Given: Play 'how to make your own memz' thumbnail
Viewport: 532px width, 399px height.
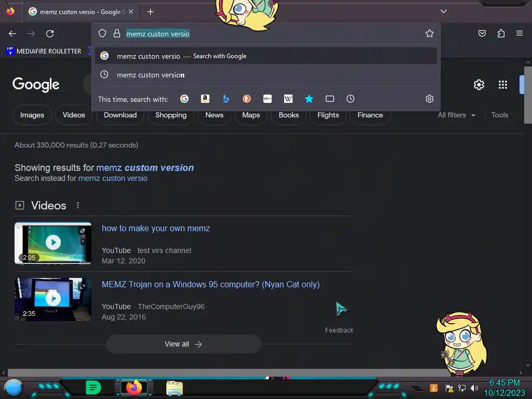Looking at the screenshot, I should 53,243.
